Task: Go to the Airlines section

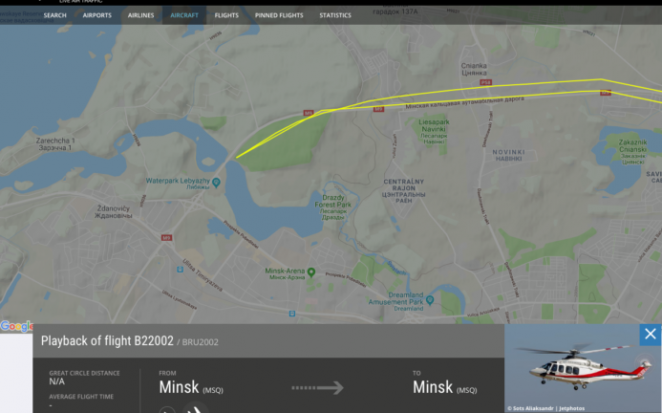Action: point(141,15)
